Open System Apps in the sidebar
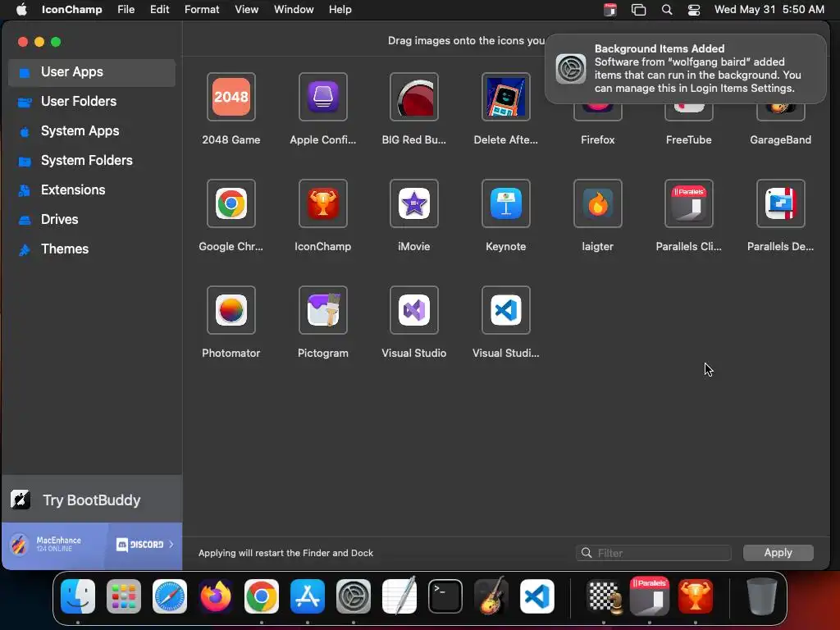Image resolution: width=840 pixels, height=630 pixels. pyautogui.click(x=92, y=130)
